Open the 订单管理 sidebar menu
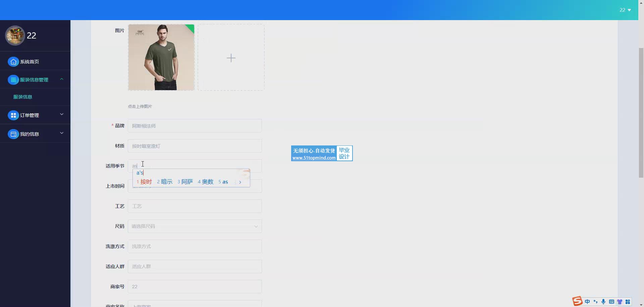 (x=35, y=115)
